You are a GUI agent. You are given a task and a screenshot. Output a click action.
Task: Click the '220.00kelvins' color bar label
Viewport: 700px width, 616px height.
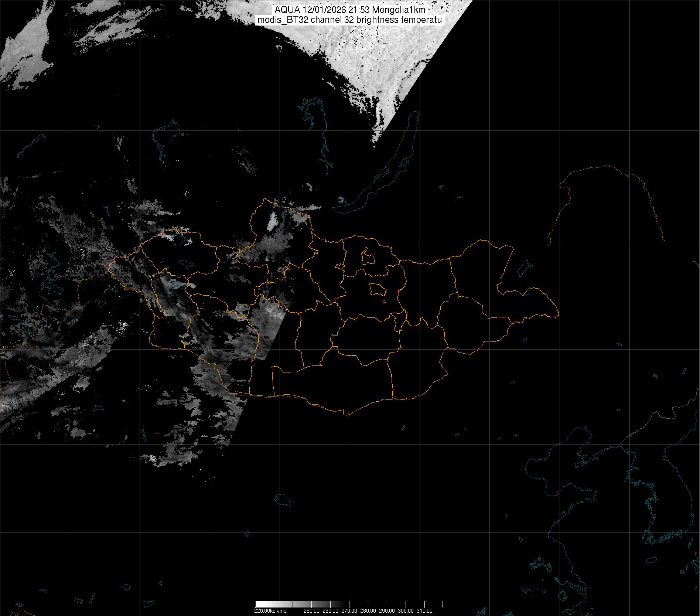pos(270,611)
